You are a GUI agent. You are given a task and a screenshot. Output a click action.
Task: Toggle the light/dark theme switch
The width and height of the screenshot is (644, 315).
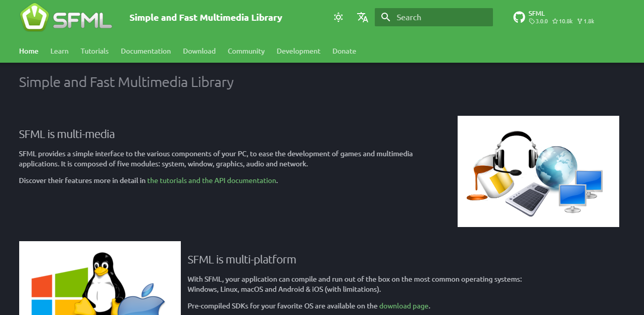click(x=338, y=17)
